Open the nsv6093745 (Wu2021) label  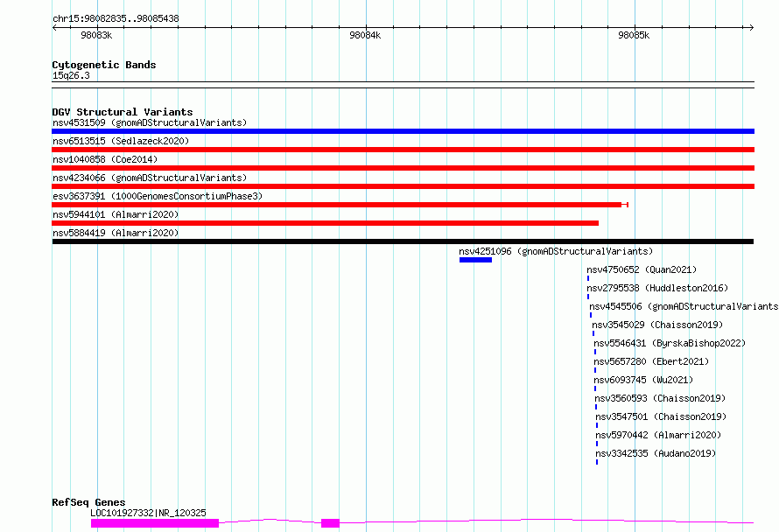click(643, 380)
